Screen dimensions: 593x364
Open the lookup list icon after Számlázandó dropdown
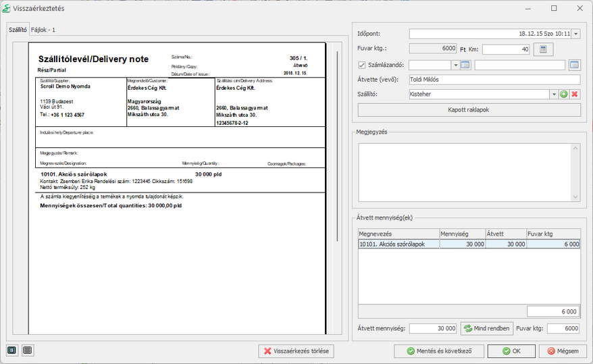tap(465, 65)
